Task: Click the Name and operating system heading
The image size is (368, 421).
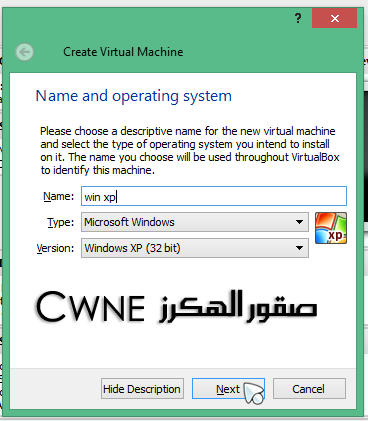Action: click(134, 96)
